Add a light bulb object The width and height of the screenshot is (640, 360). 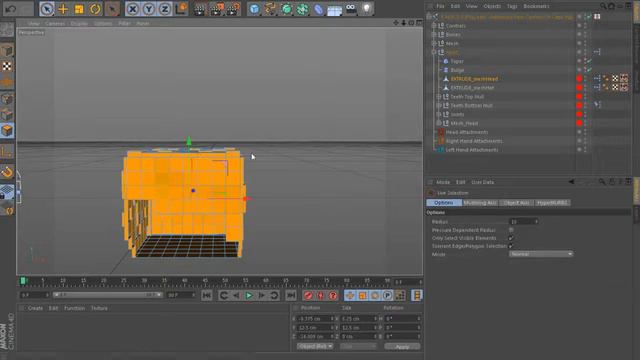(367, 9)
